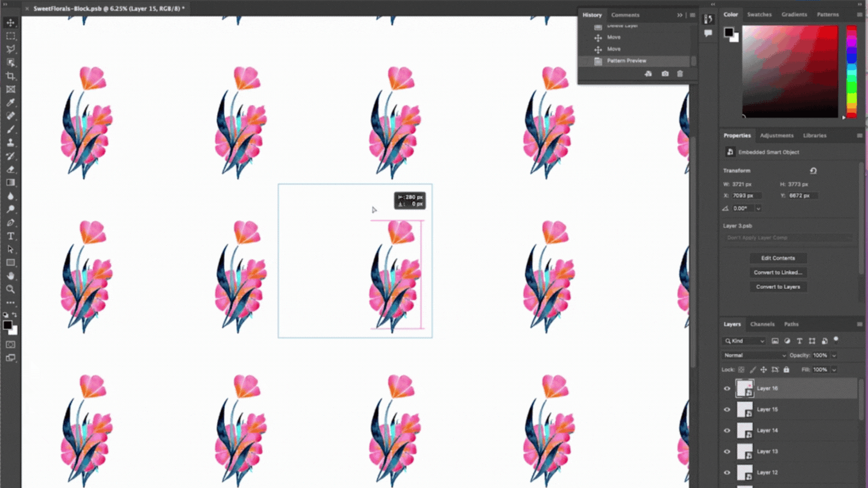Select the Type tool
Image resolution: width=868 pixels, height=488 pixels.
[10, 235]
